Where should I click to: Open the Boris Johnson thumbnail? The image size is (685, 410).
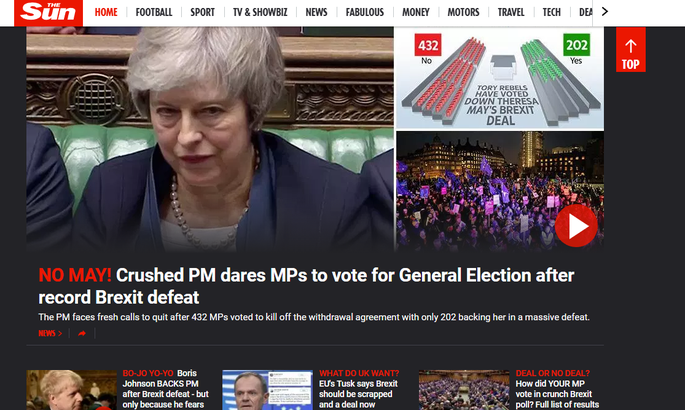(x=71, y=390)
